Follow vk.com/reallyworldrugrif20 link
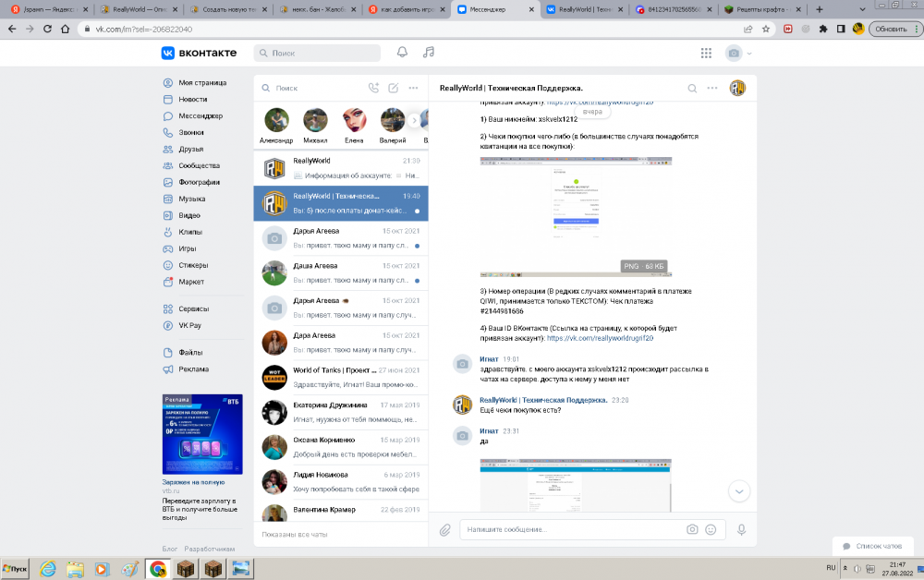Image resolution: width=924 pixels, height=580 pixels. (x=600, y=338)
